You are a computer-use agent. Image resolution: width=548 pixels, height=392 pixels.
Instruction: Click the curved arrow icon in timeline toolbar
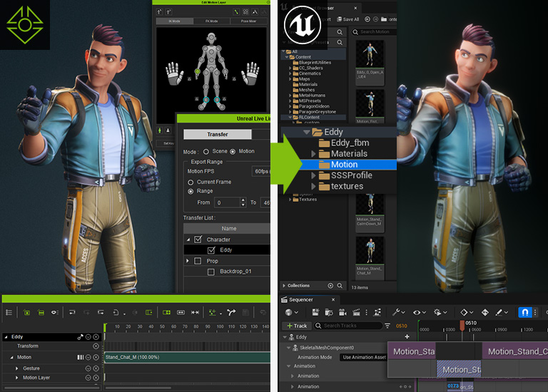[231, 312]
